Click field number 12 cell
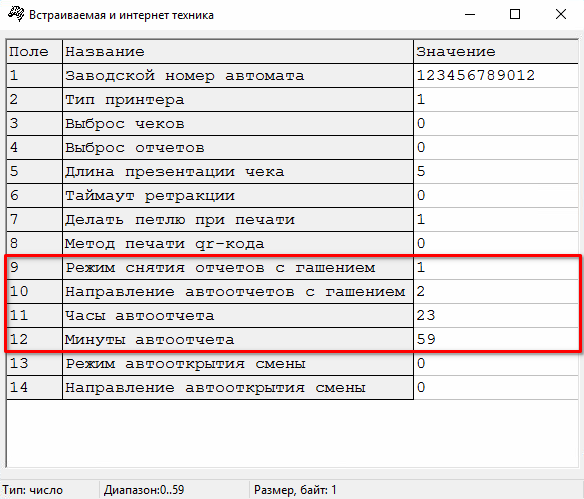 34,339
